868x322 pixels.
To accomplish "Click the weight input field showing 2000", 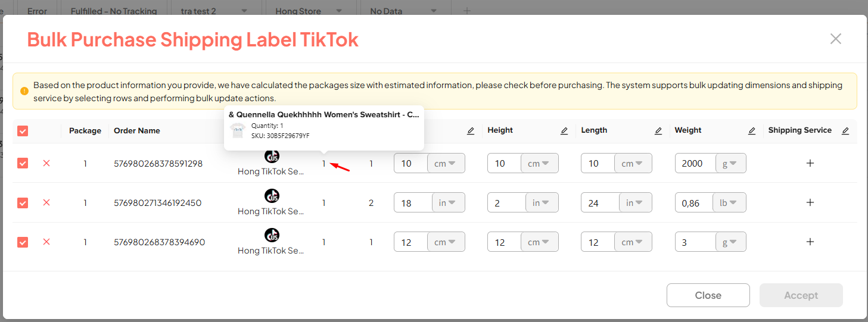I will pos(693,164).
